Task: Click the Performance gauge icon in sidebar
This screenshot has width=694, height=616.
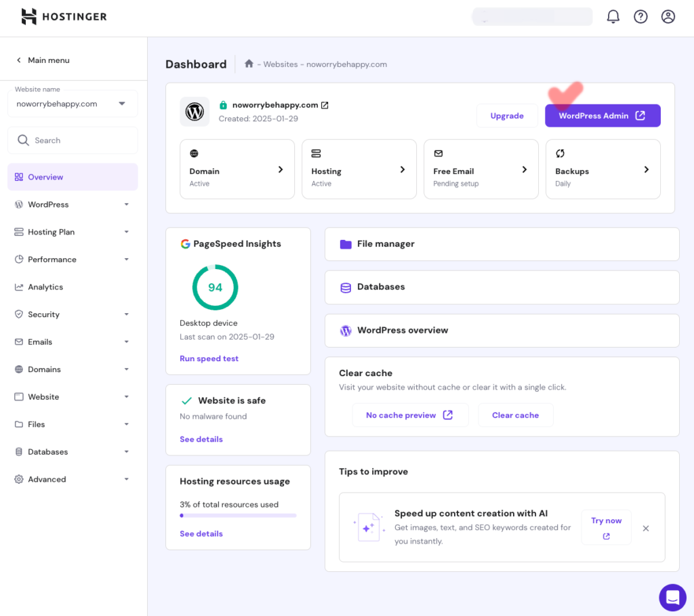Action: (18, 260)
